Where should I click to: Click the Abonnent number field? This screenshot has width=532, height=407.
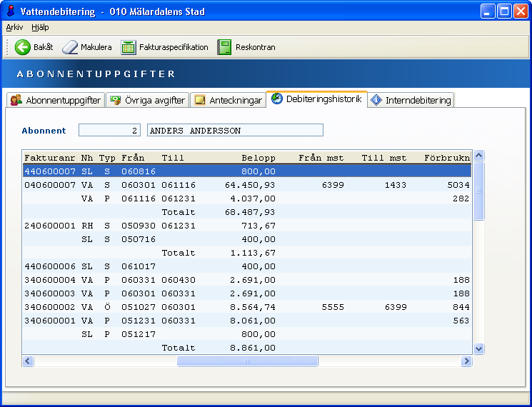[x=109, y=130]
